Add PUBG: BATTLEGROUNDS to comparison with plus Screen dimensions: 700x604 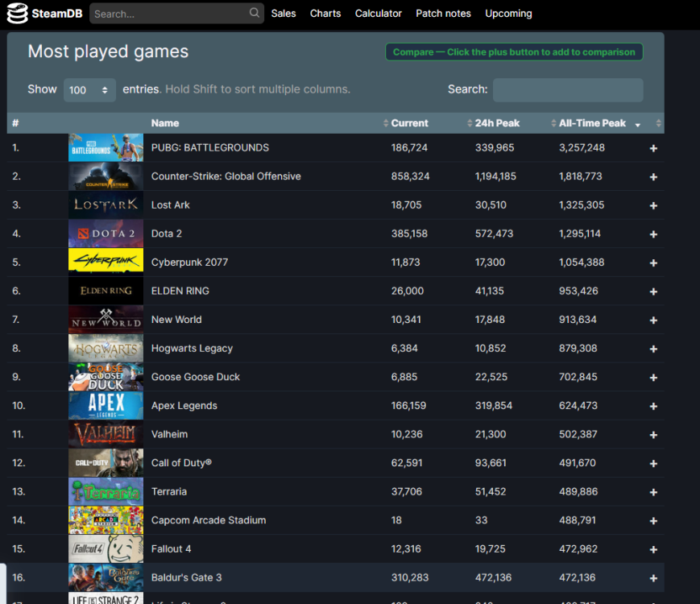(x=653, y=148)
